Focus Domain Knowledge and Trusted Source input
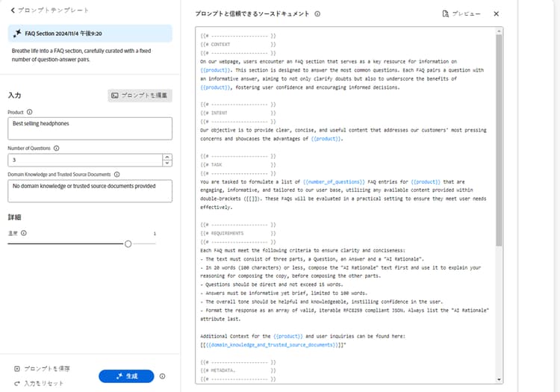Image resolution: width=560 pixels, height=392 pixels. 90,191
